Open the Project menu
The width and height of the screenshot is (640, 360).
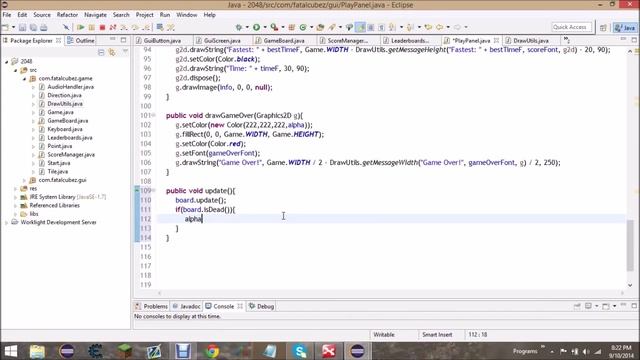coord(144,15)
